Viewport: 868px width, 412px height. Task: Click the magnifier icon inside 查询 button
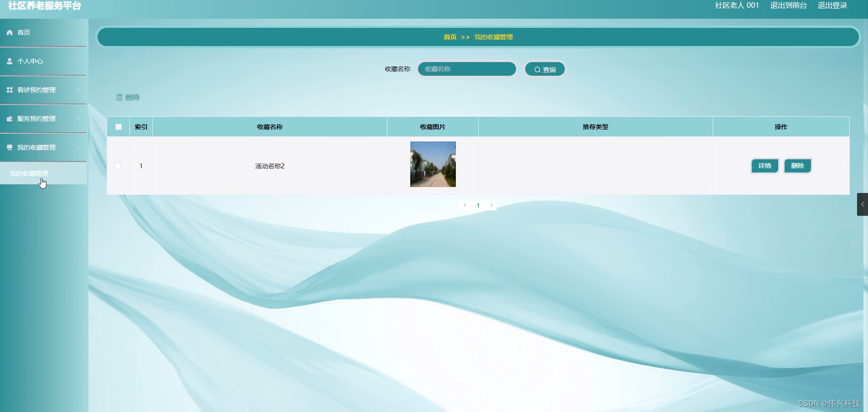[x=537, y=69]
